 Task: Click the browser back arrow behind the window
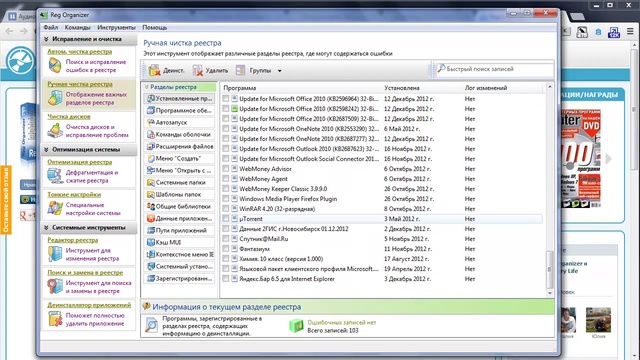(x=9, y=31)
